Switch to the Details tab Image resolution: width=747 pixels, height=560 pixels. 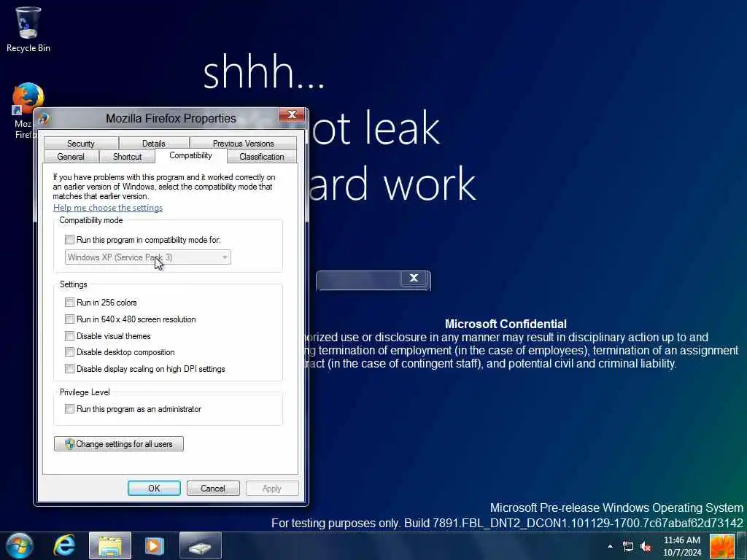(x=153, y=144)
